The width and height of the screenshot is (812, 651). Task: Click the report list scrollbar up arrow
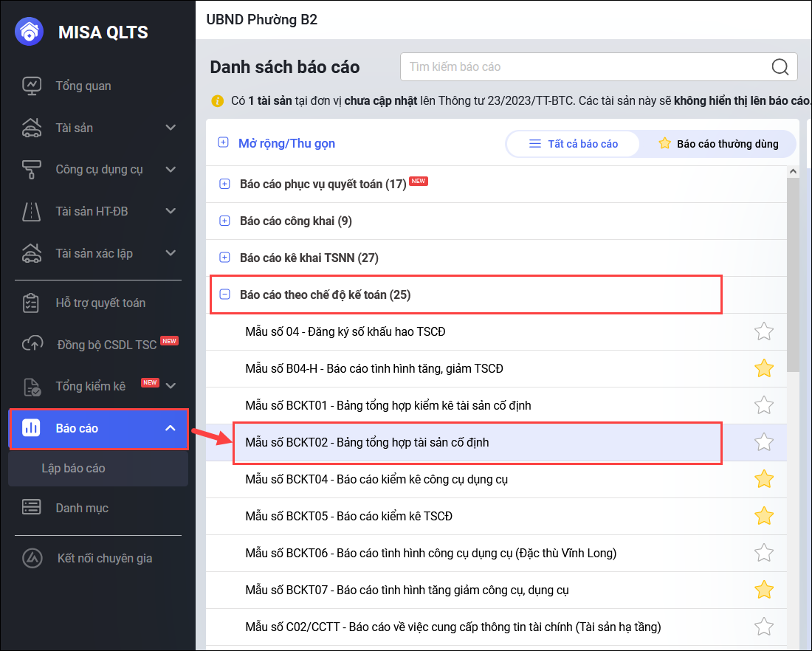point(793,171)
